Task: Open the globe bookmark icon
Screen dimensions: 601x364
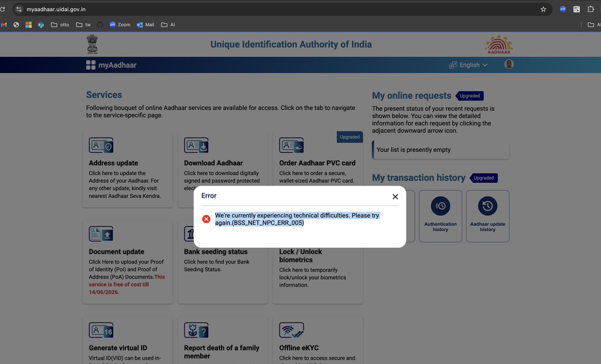Action: [x=16, y=25]
